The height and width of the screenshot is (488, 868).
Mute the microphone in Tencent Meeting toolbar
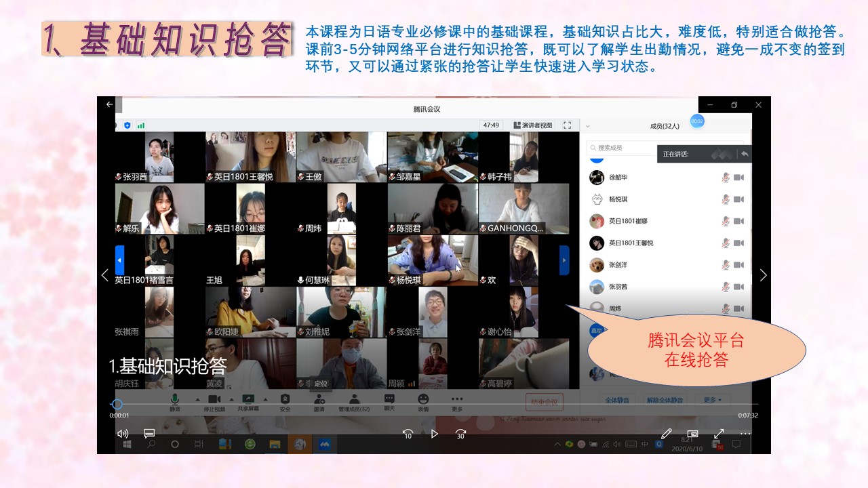[175, 403]
